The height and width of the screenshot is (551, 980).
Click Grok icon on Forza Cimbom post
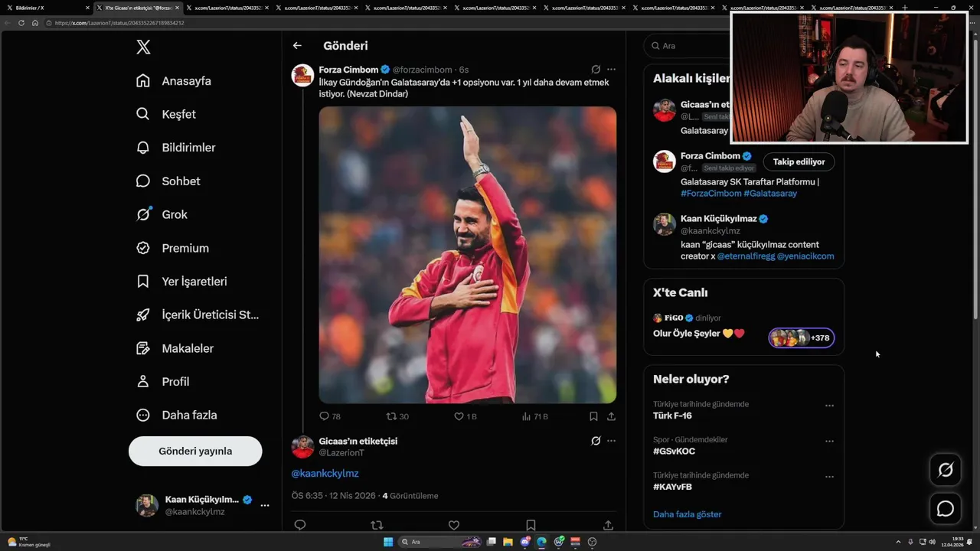pyautogui.click(x=596, y=69)
